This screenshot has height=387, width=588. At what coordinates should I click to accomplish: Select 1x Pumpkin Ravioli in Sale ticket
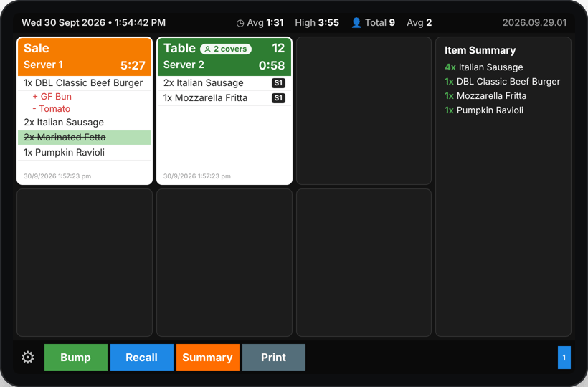pyautogui.click(x=85, y=153)
